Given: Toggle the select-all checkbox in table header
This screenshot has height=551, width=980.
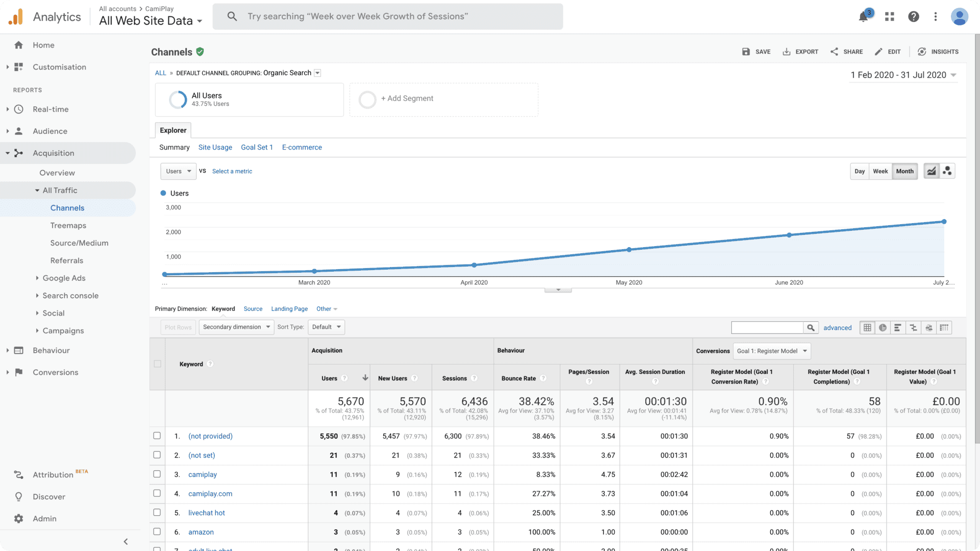Looking at the screenshot, I should tap(157, 364).
